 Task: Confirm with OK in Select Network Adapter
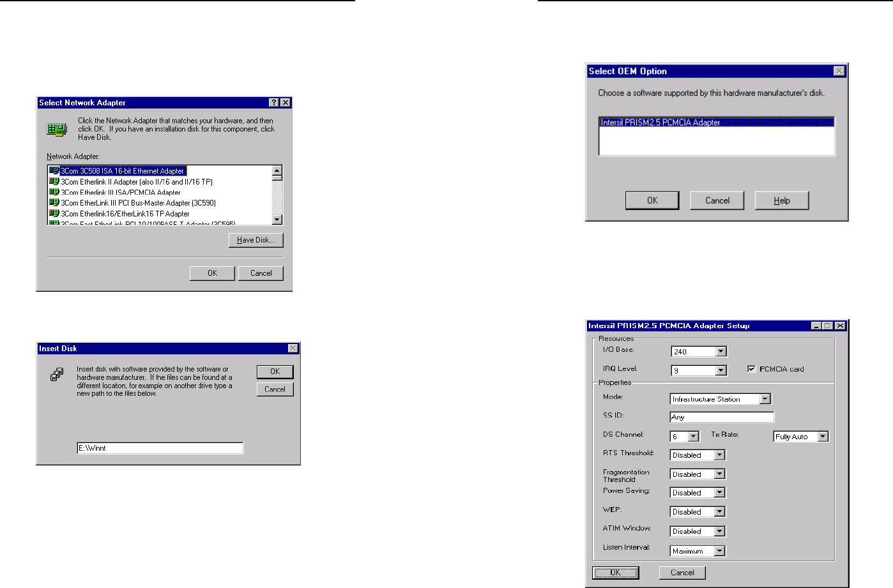(212, 273)
